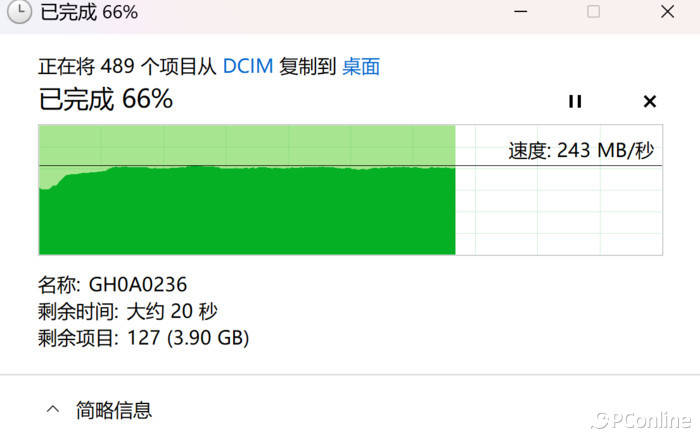Click the PConline watermark logo
This screenshot has width=700, height=437.
(641, 420)
